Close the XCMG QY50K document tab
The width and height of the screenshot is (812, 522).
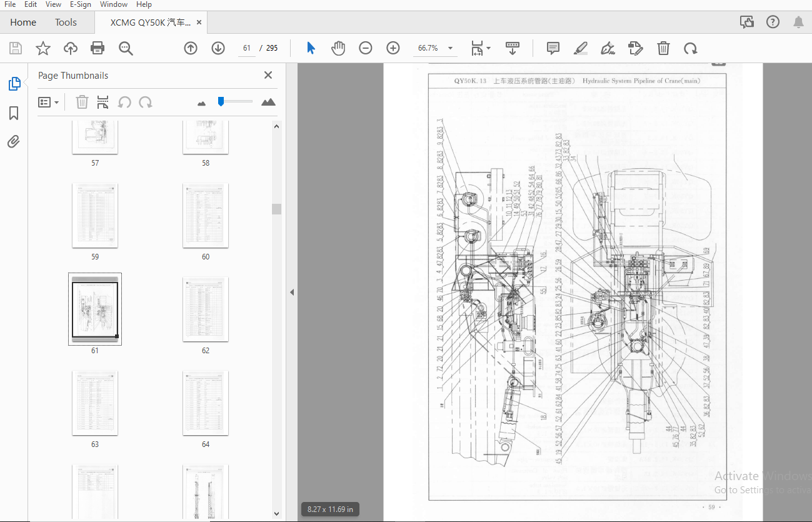(199, 22)
